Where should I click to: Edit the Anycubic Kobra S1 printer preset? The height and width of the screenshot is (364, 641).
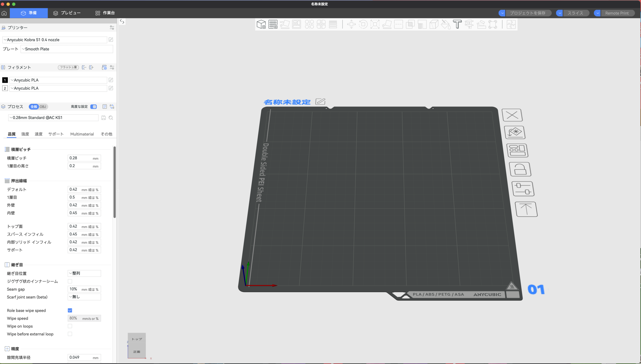111,40
